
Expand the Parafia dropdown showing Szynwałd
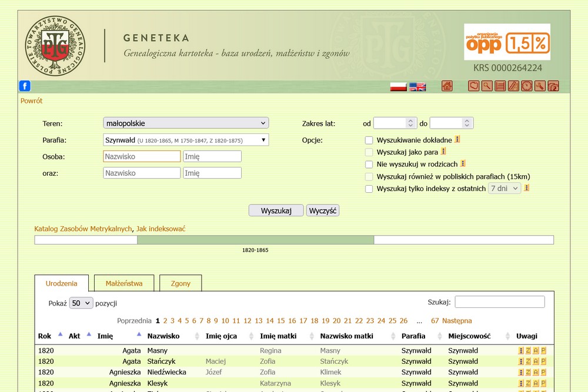tap(186, 140)
